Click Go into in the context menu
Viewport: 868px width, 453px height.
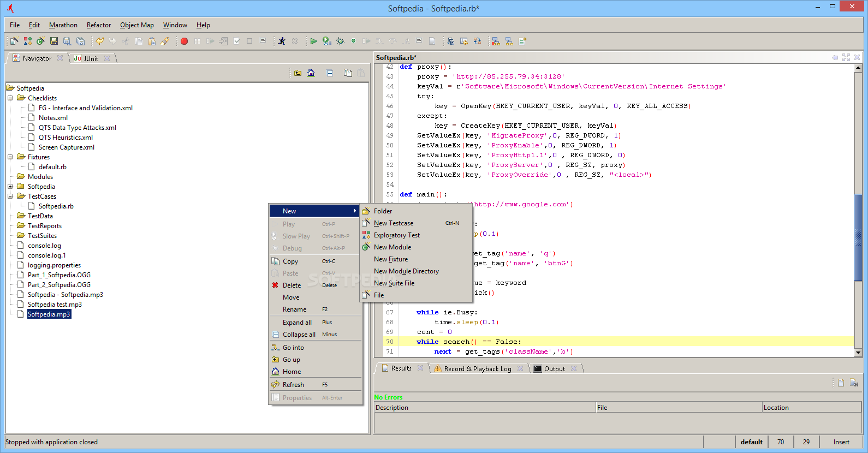point(316,348)
